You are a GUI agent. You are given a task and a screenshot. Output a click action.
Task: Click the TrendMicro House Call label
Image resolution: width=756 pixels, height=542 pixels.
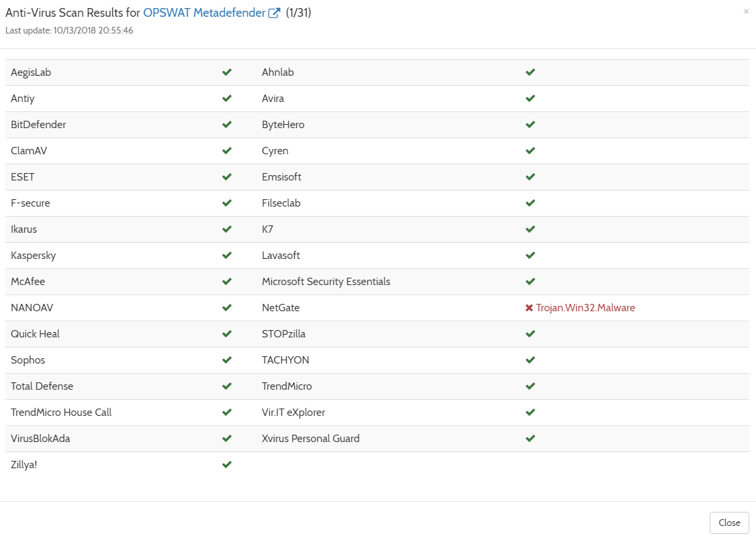click(61, 413)
